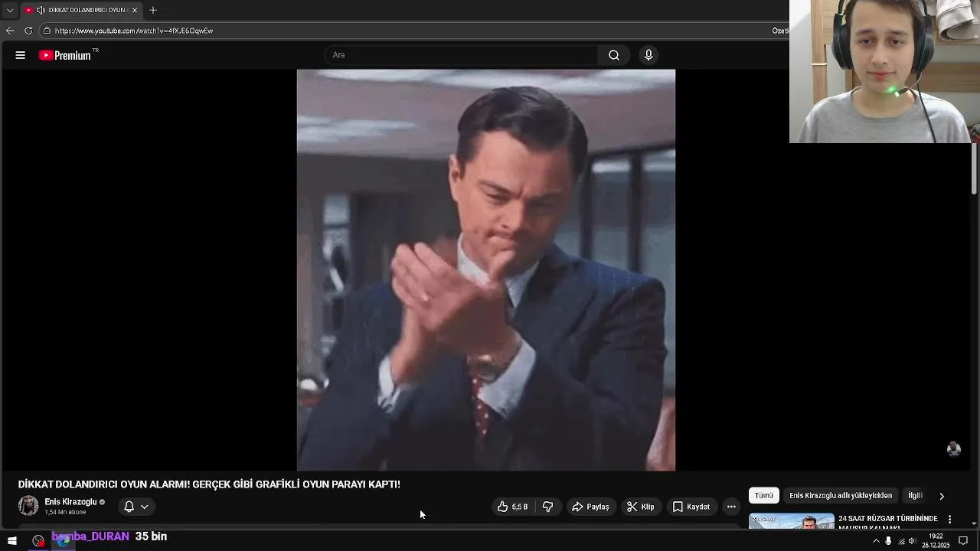
Task: Select the İlgili filter chip
Action: coord(915,495)
